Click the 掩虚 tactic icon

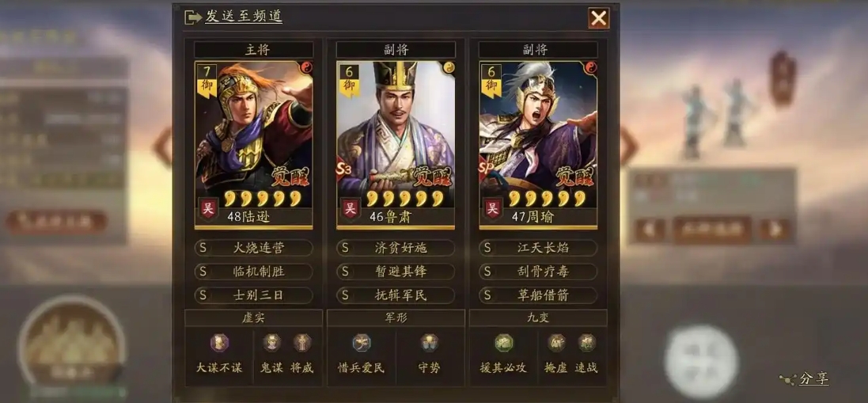(556, 343)
